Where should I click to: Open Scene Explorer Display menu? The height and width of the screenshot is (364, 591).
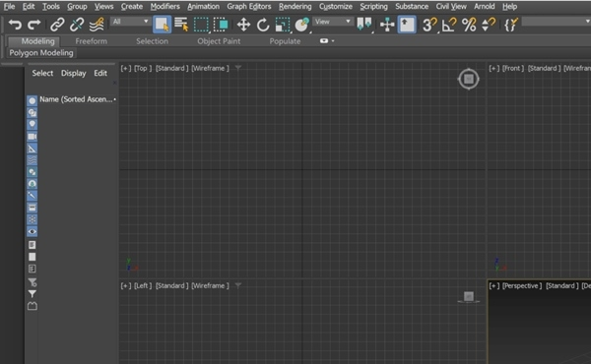pyautogui.click(x=74, y=73)
